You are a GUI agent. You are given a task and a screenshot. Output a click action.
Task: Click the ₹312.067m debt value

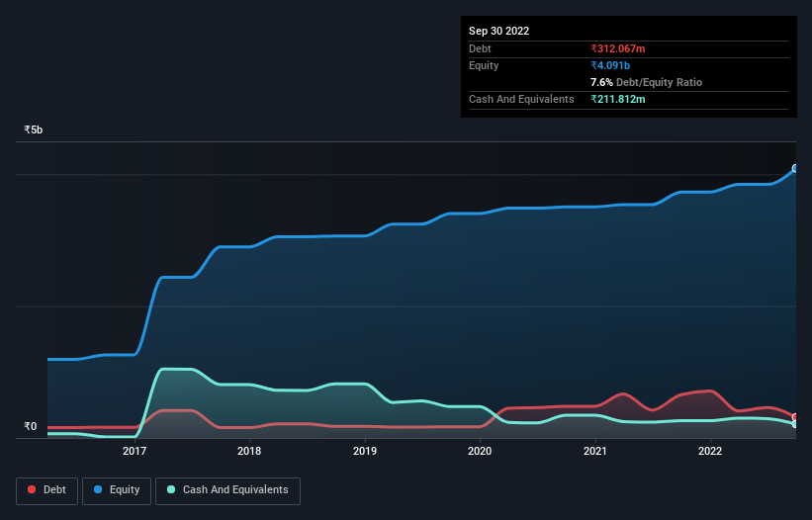(618, 48)
